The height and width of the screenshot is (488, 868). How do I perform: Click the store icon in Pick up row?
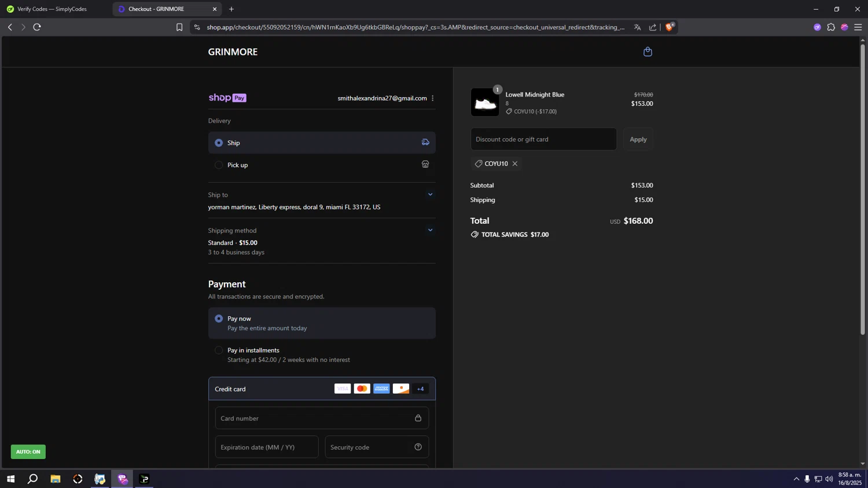425,164
